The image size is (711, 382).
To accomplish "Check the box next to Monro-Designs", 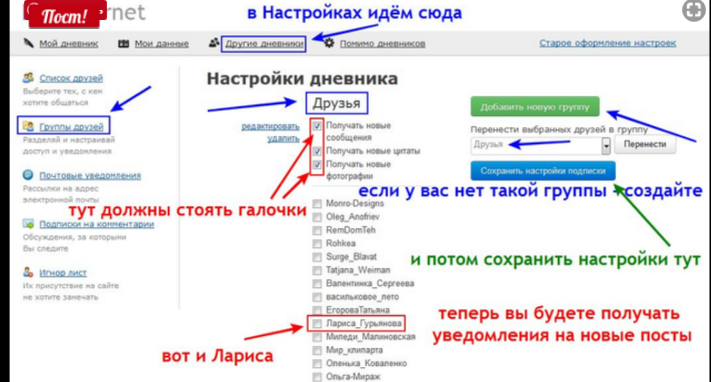I will pyautogui.click(x=317, y=204).
